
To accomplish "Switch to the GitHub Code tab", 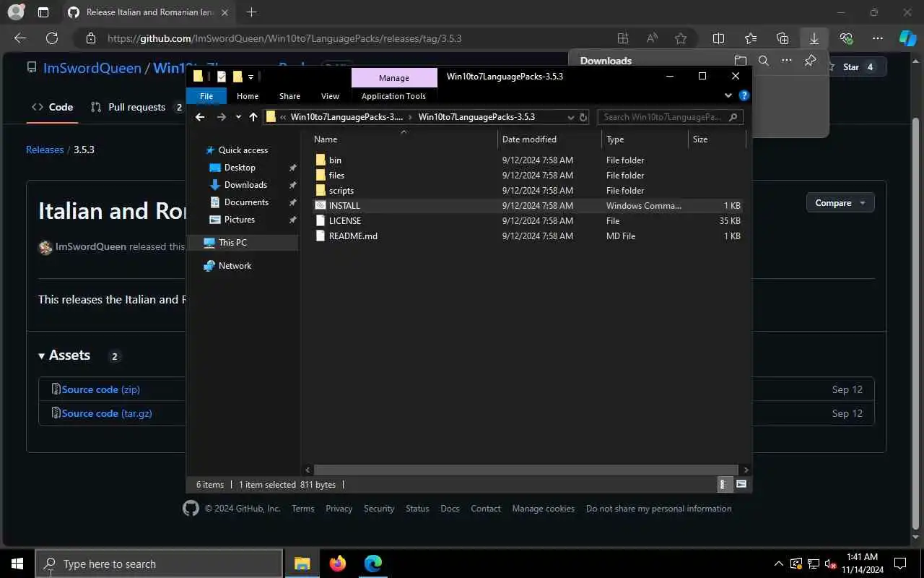I will [x=52, y=107].
